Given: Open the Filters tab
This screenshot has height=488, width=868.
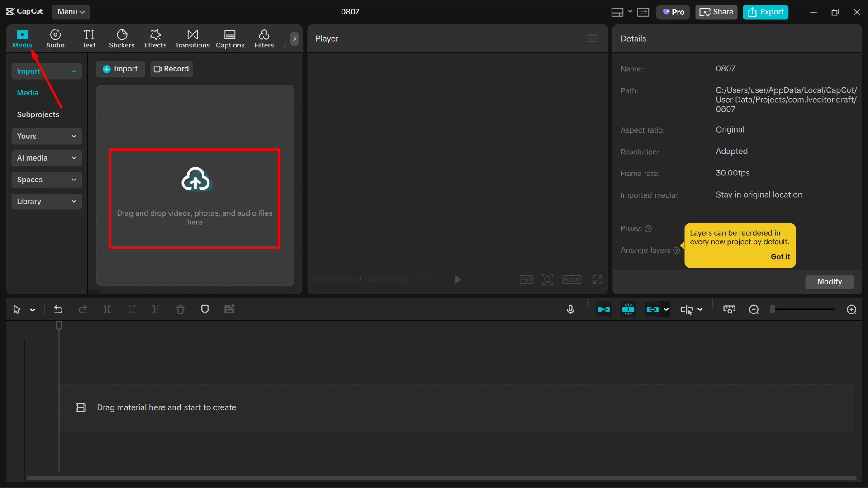Looking at the screenshot, I should [x=264, y=39].
